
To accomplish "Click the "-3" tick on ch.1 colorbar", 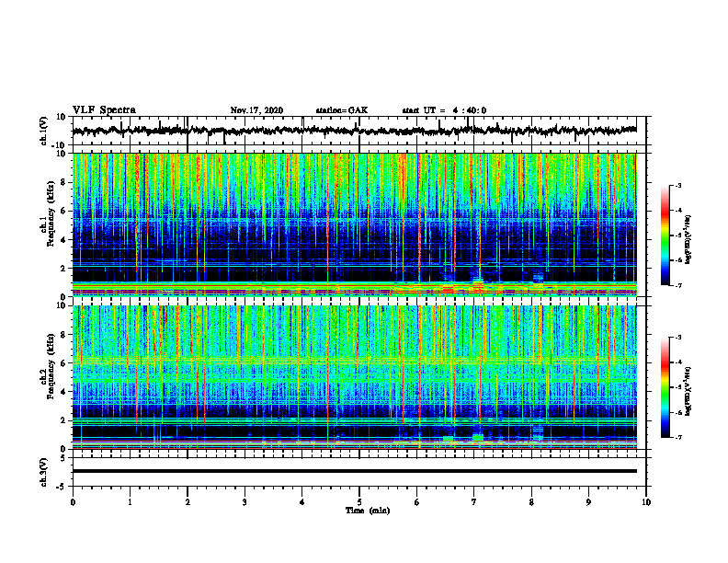I will click(x=678, y=185).
